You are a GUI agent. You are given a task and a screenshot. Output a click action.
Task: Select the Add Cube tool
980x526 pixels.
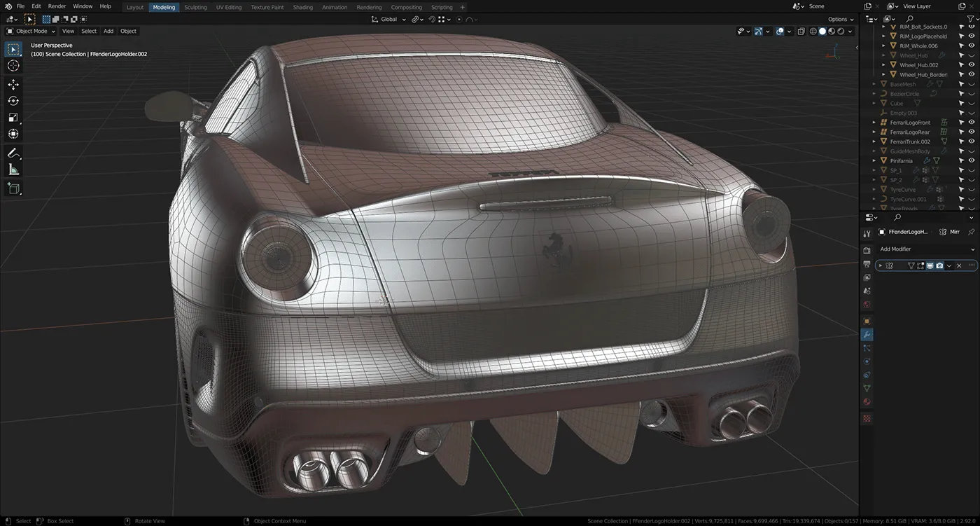click(13, 188)
